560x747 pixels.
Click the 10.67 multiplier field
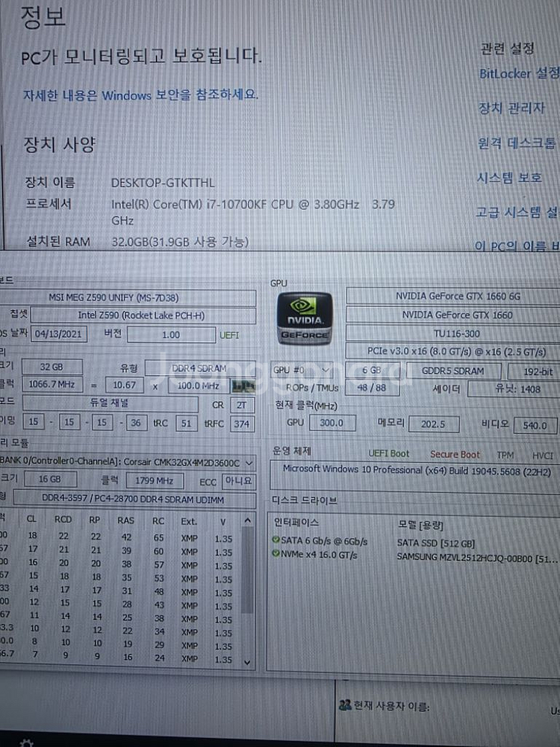pyautogui.click(x=125, y=385)
